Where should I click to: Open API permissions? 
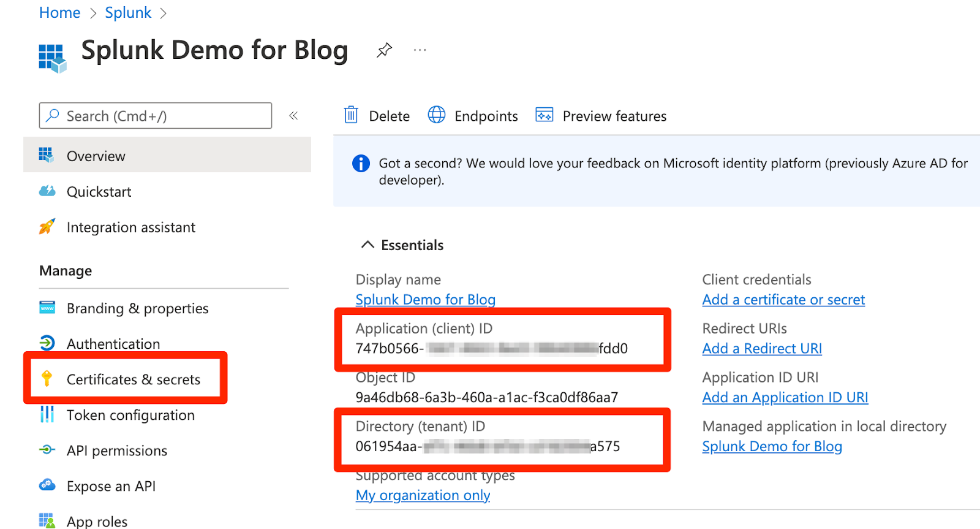coord(117,451)
